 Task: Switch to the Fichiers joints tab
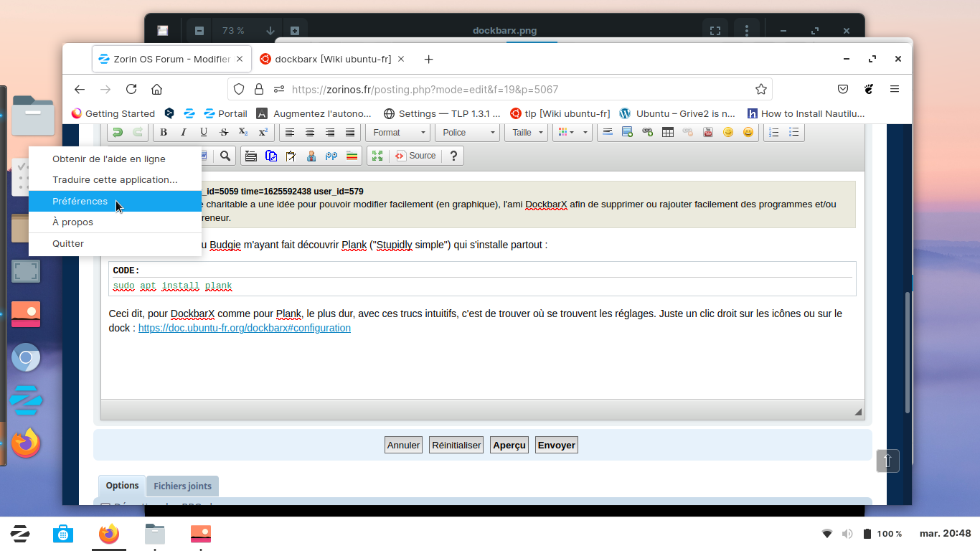point(182,486)
